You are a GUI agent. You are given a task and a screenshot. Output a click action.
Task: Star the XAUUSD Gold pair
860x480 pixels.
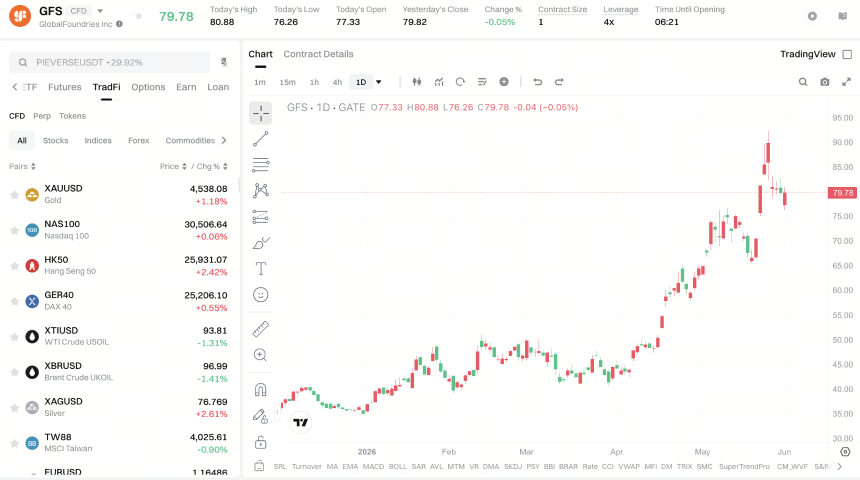[x=14, y=195]
